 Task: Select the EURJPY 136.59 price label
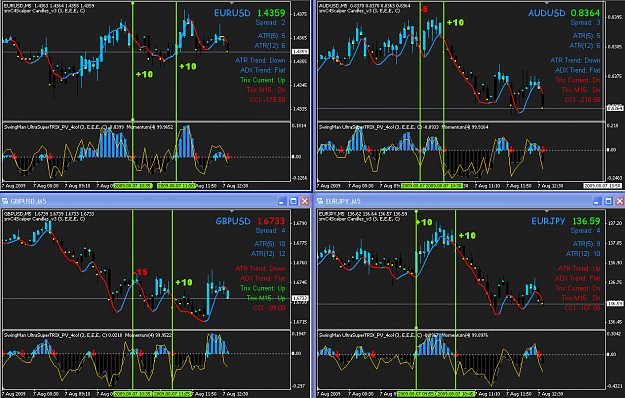[x=566, y=221]
